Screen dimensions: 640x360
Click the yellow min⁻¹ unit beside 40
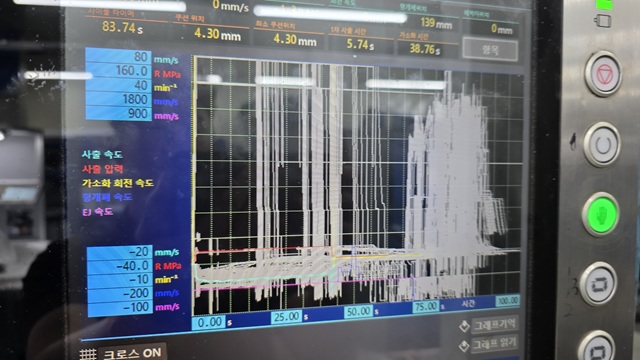point(166,87)
